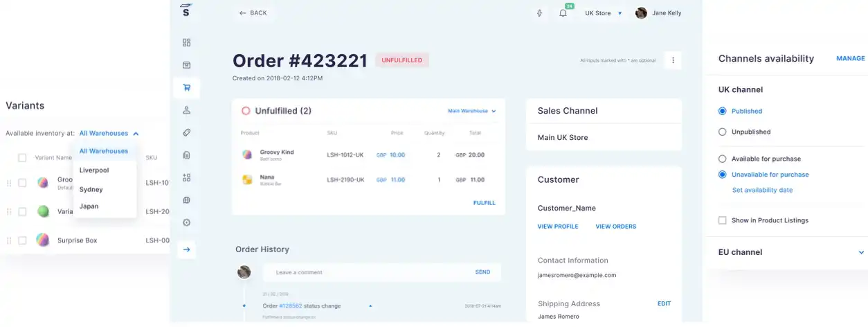
Task: Open the apps icon in sidebar
Action: [186, 177]
